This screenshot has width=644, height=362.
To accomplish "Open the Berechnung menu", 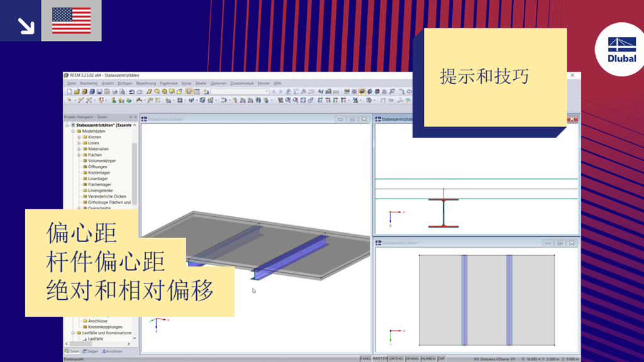I will [x=146, y=84].
